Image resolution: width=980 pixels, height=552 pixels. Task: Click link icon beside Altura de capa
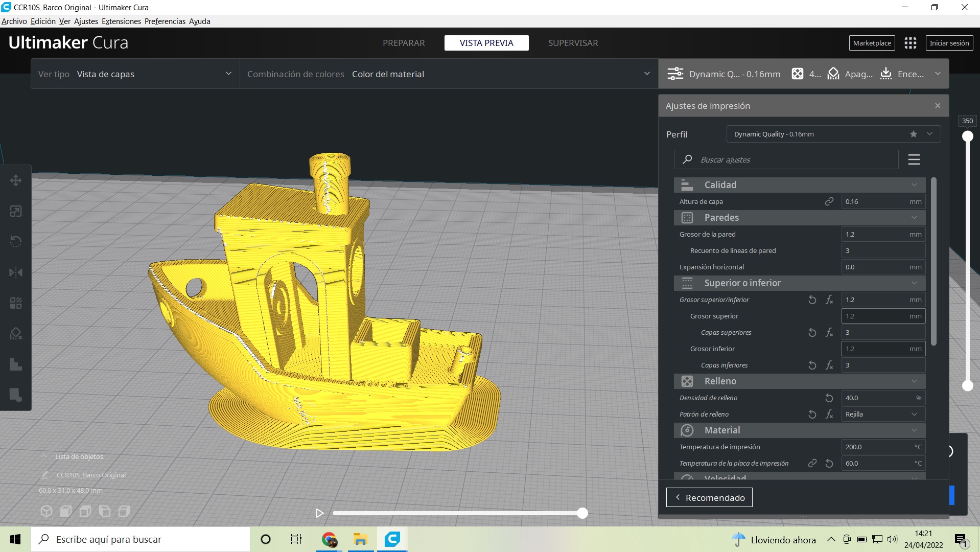point(829,201)
